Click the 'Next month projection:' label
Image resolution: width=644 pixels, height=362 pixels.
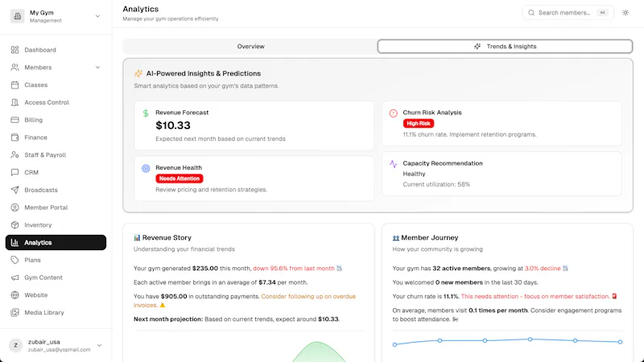point(168,319)
